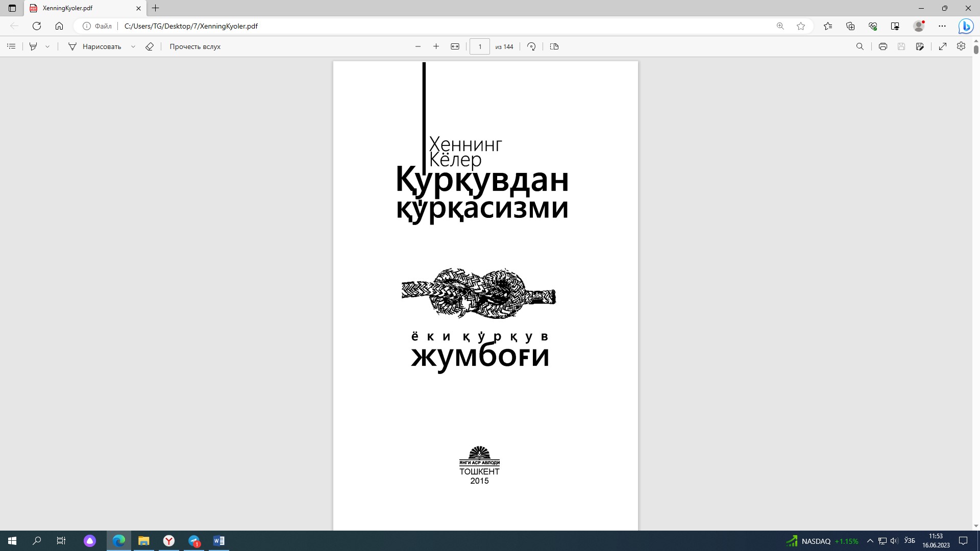
Task: Click the page number input field
Action: pos(480,46)
